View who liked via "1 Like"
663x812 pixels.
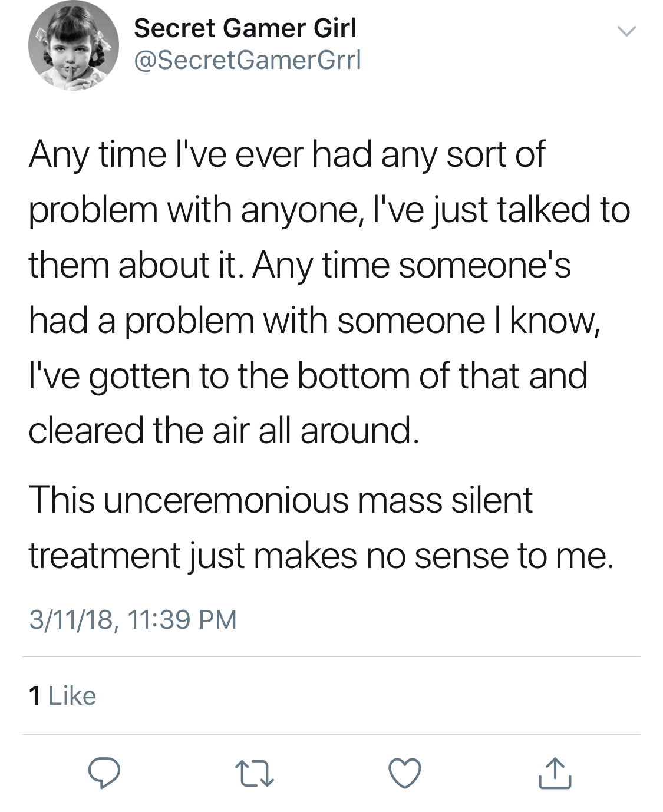pos(62,695)
